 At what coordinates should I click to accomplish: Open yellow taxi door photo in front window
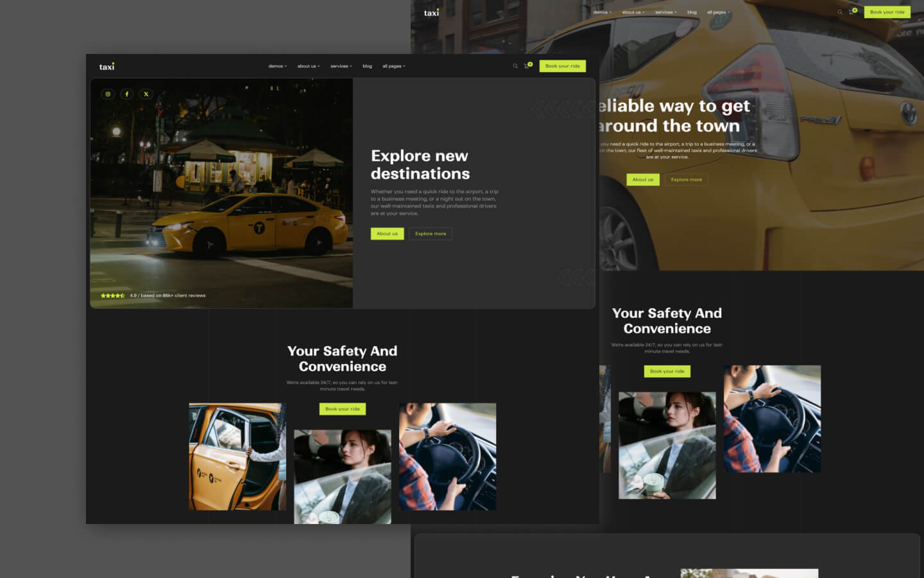click(237, 457)
